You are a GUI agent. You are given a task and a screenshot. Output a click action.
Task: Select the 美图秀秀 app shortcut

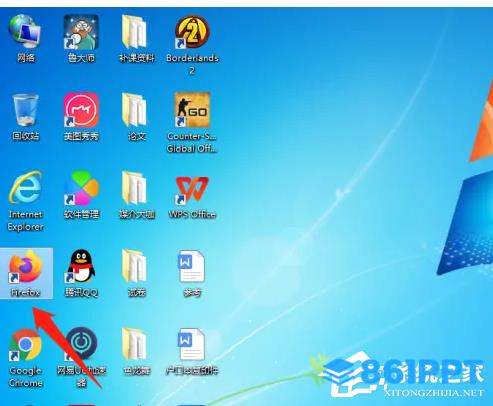pos(81,117)
